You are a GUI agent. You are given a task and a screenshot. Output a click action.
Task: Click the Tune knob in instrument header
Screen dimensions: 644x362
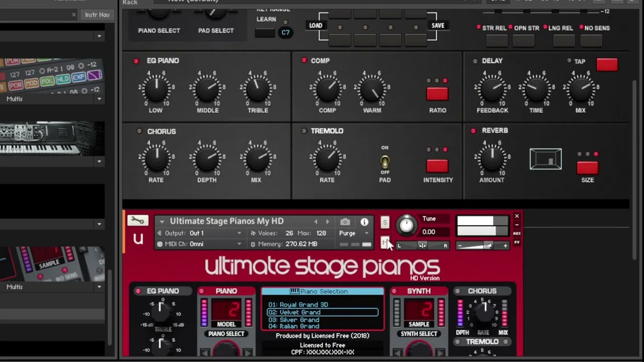407,225
